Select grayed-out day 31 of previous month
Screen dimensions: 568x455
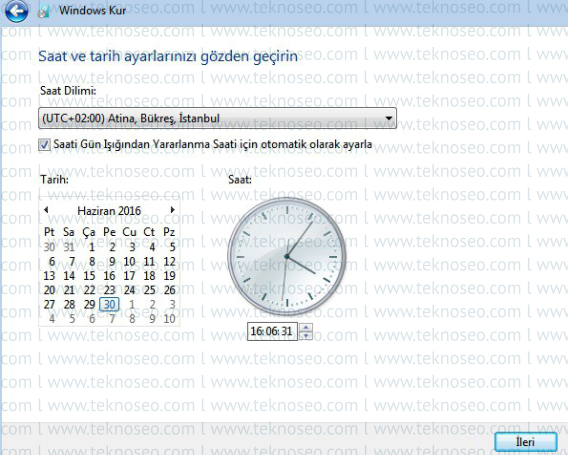(x=69, y=247)
